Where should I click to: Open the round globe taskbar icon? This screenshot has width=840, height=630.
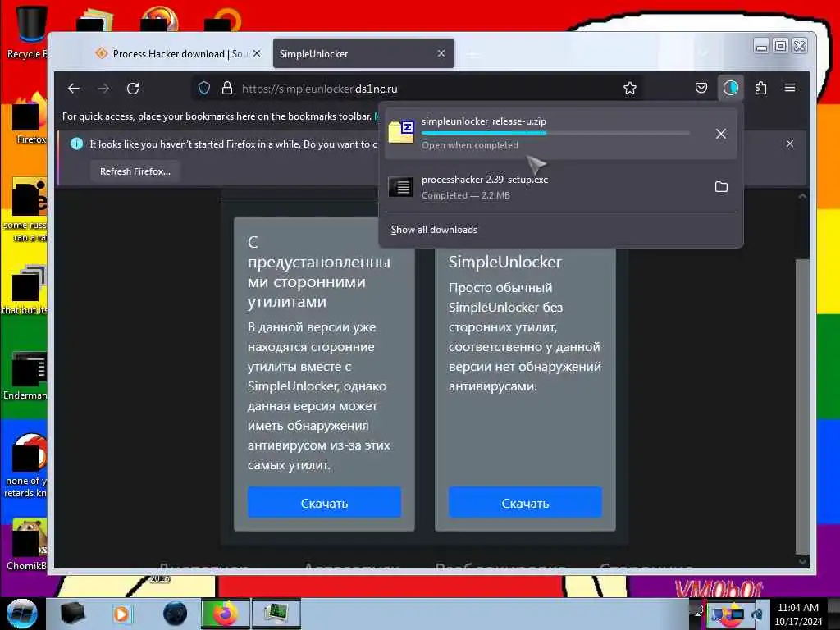tap(176, 614)
